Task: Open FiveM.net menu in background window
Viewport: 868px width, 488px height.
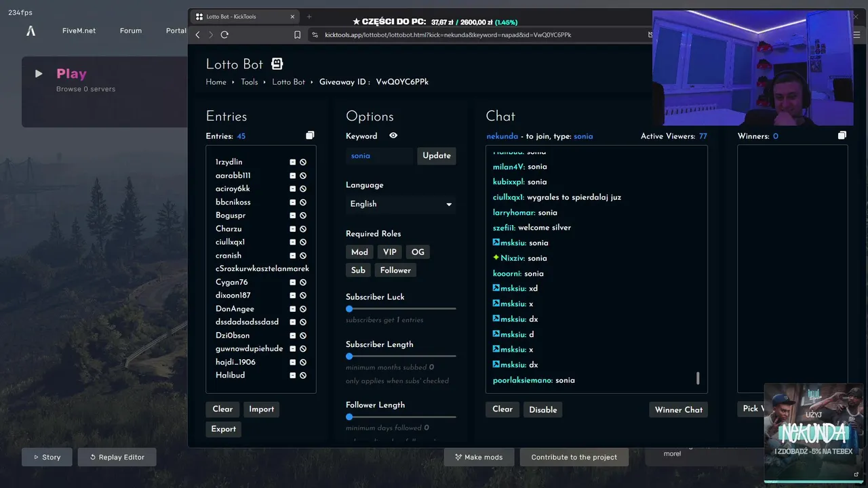Action: point(79,30)
